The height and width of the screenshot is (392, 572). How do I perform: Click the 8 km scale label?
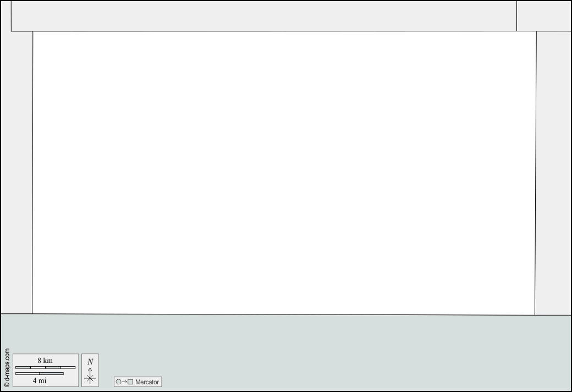pyautogui.click(x=45, y=361)
